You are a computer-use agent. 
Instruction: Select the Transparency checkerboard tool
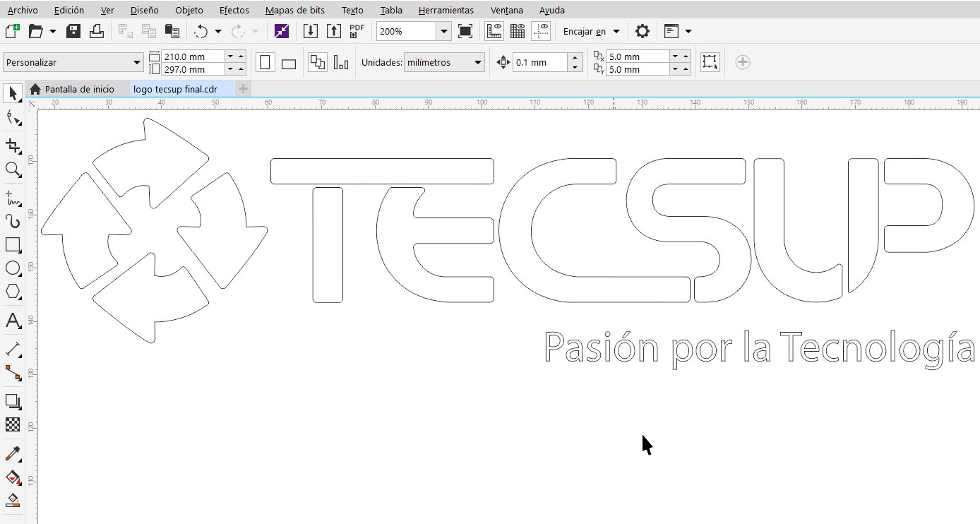click(13, 425)
